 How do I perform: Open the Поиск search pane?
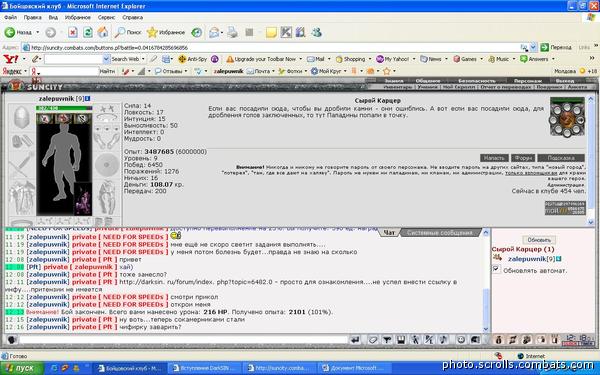(128, 33)
